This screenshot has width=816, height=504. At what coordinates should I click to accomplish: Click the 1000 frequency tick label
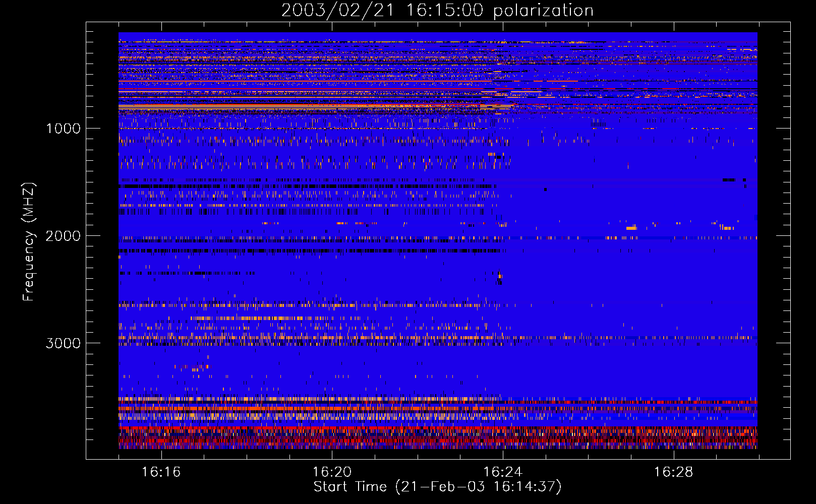63,129
